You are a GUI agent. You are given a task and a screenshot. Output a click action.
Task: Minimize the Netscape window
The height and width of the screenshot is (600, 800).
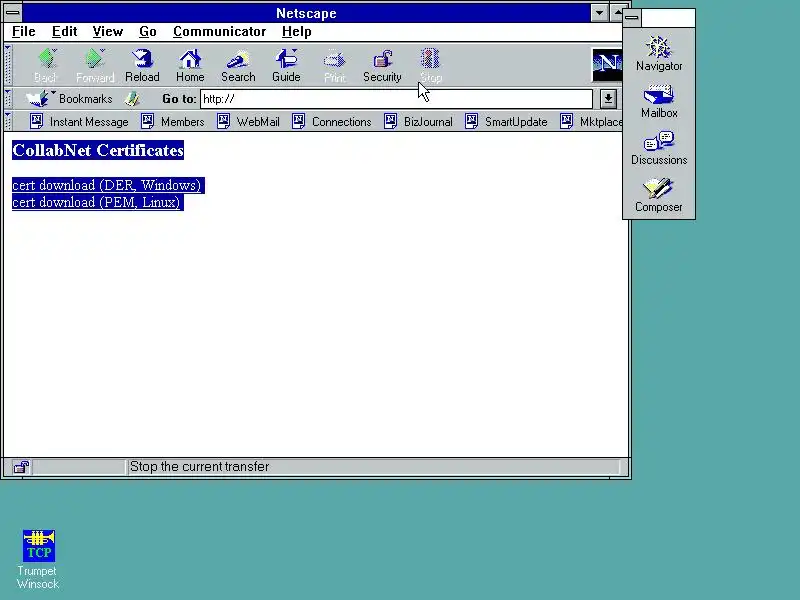599,13
